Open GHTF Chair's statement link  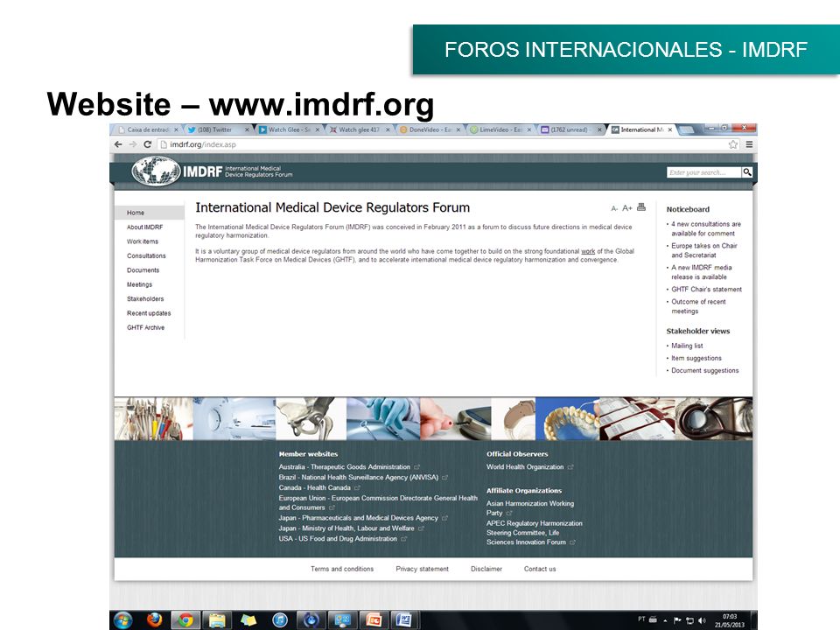point(707,290)
